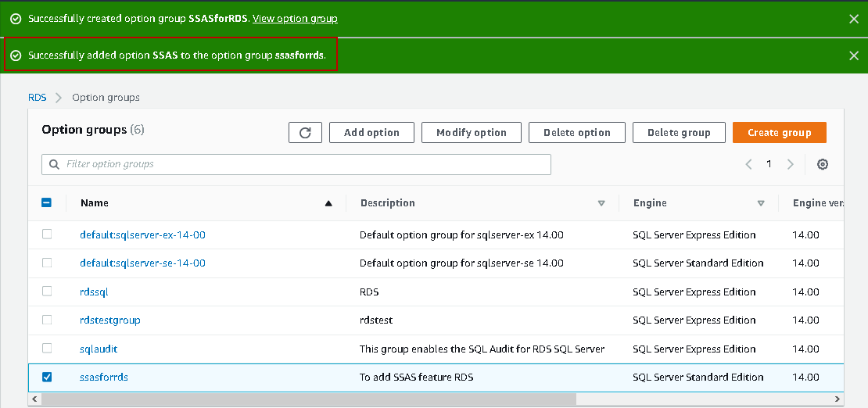Sort by Name ascending arrow
Viewport: 868px width, 408px height.
pyautogui.click(x=328, y=203)
